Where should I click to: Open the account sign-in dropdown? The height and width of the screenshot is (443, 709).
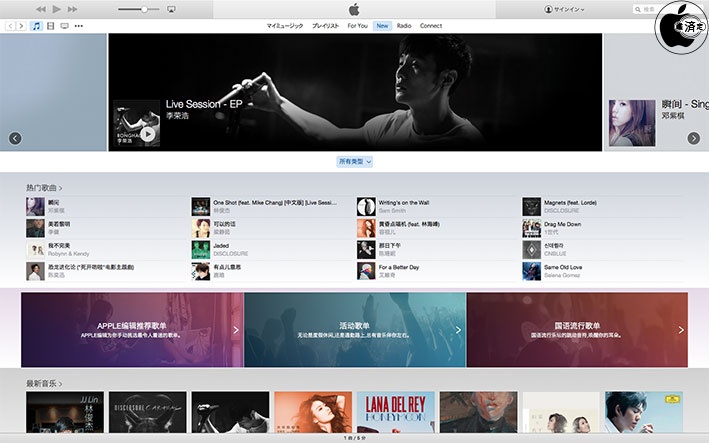[x=564, y=9]
